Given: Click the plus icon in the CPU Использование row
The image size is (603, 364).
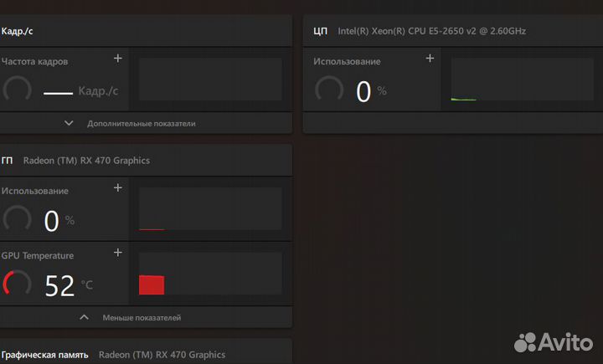Looking at the screenshot, I should click(x=430, y=59).
